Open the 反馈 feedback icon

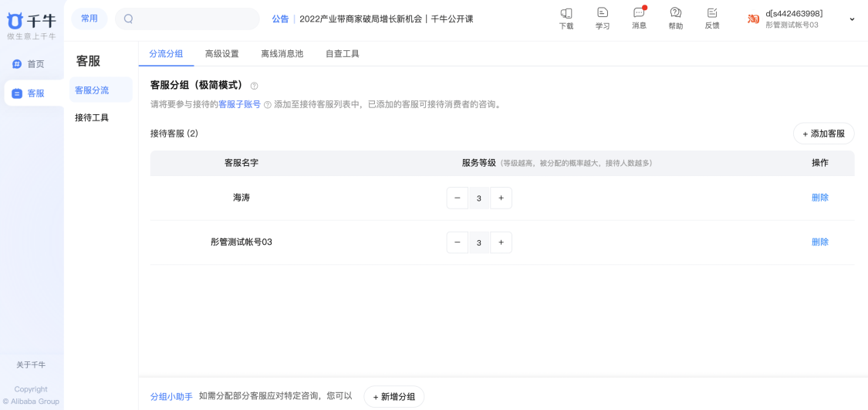tap(711, 14)
